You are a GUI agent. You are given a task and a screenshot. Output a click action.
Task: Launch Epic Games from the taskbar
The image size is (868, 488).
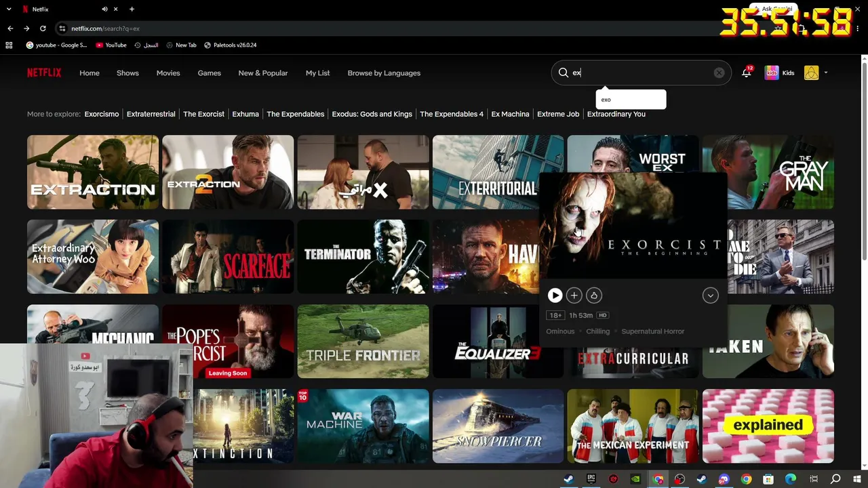(x=591, y=479)
